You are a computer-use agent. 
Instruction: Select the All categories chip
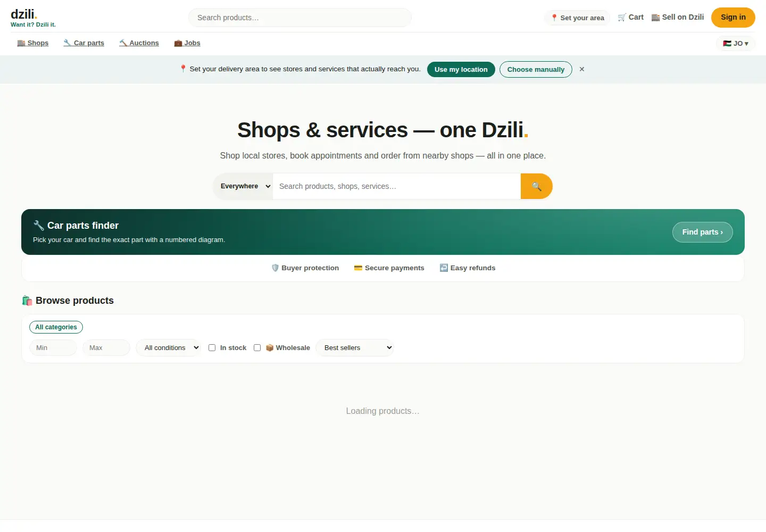pos(56,327)
